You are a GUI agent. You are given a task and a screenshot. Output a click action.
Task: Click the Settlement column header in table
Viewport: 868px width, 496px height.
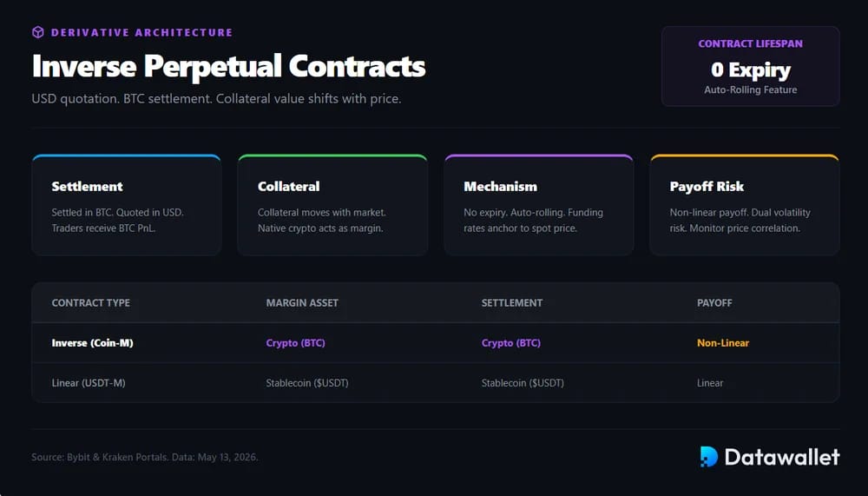tap(512, 303)
